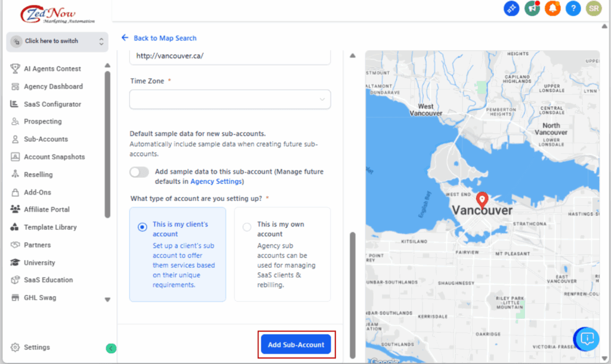Image resolution: width=611 pixels, height=364 pixels.
Task: Click 'What type of account are you setting up?' text
Action: point(196,199)
